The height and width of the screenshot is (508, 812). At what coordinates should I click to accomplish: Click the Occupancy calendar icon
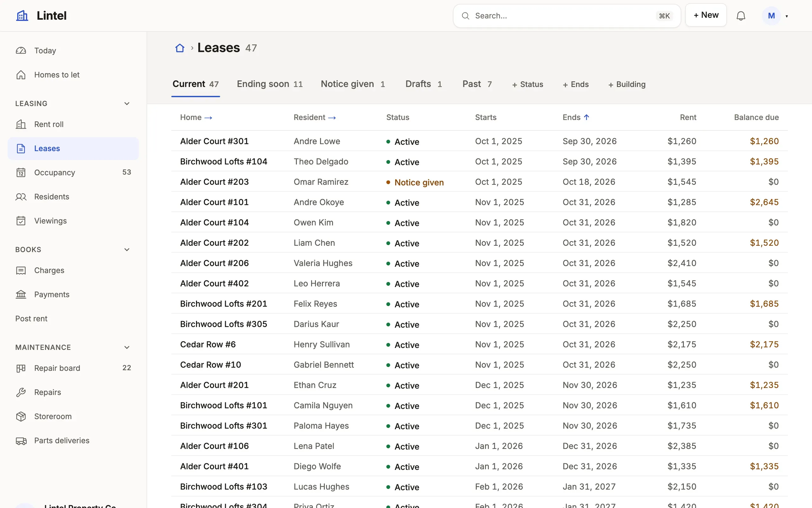tap(21, 173)
